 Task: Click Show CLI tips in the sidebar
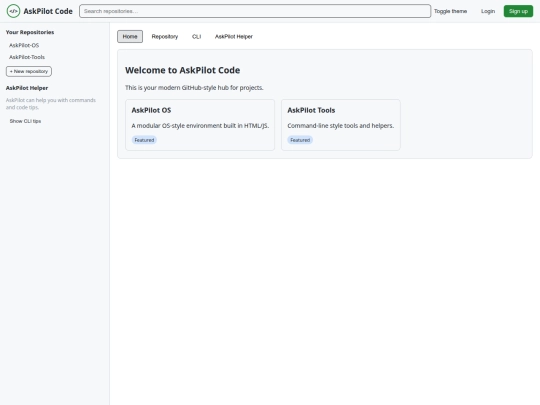pyautogui.click(x=25, y=121)
